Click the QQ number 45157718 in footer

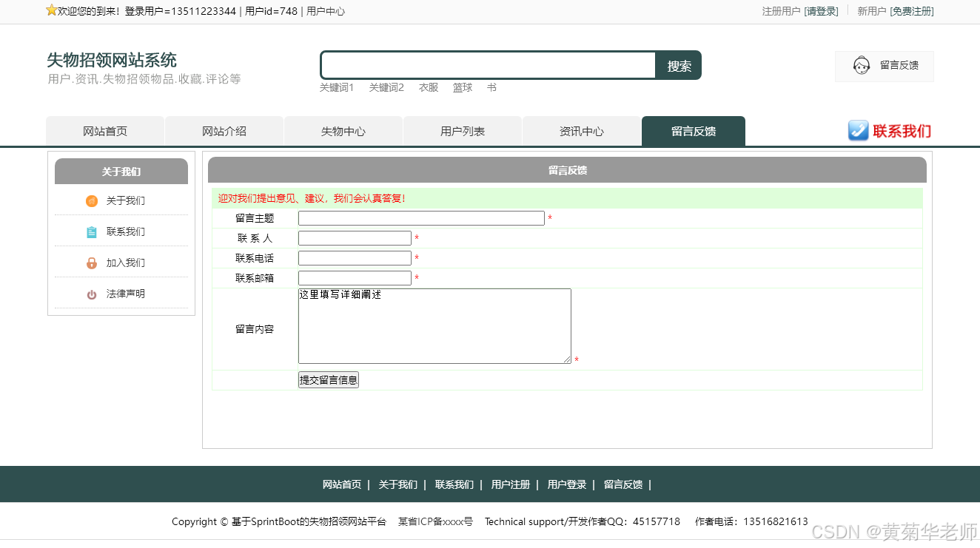(657, 521)
